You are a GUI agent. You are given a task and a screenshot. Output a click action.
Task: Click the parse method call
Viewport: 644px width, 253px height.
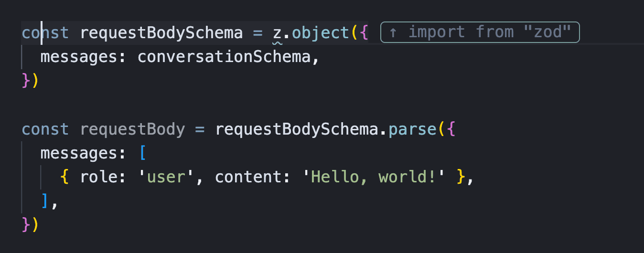tap(413, 129)
